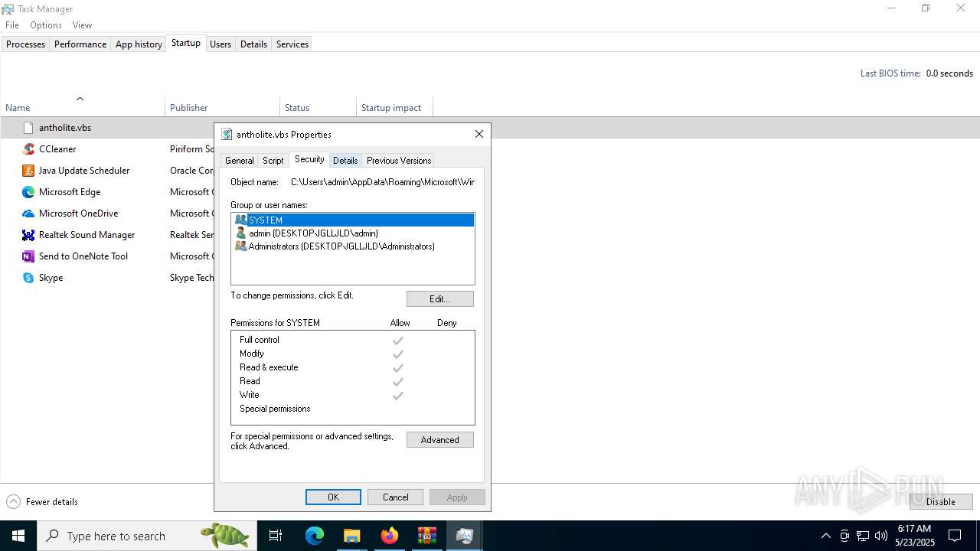Click the Java Update Scheduler icon

[28, 171]
